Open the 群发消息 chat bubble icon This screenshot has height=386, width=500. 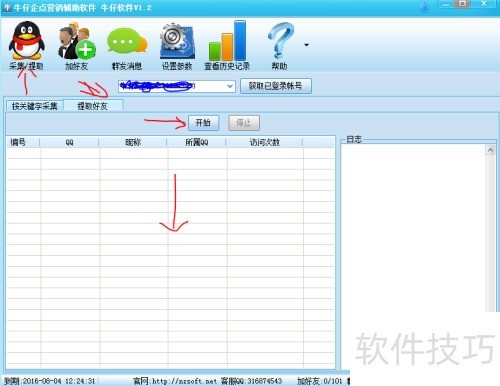click(x=127, y=42)
